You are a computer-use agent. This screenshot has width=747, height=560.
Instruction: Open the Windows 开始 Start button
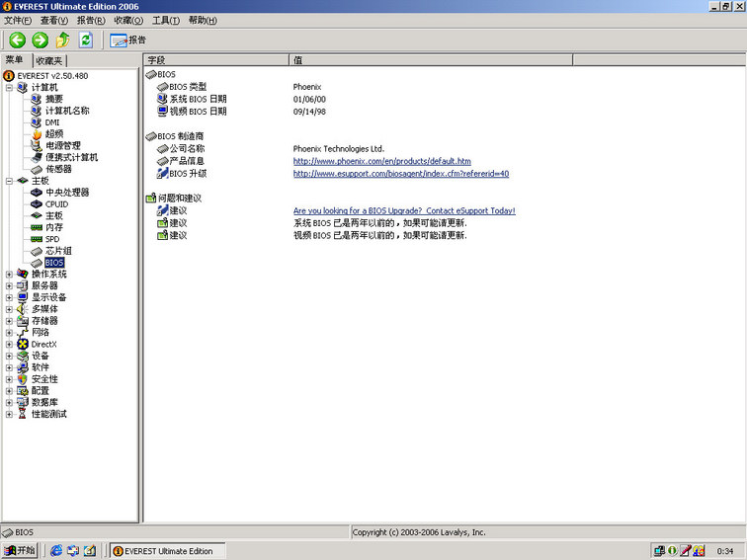pyautogui.click(x=20, y=550)
